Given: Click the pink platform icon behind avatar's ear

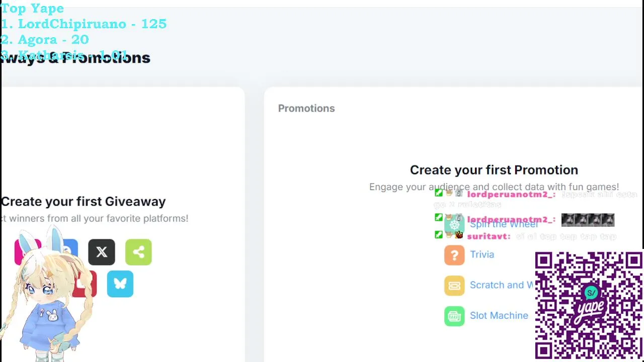Looking at the screenshot, I should pyautogui.click(x=20, y=252).
